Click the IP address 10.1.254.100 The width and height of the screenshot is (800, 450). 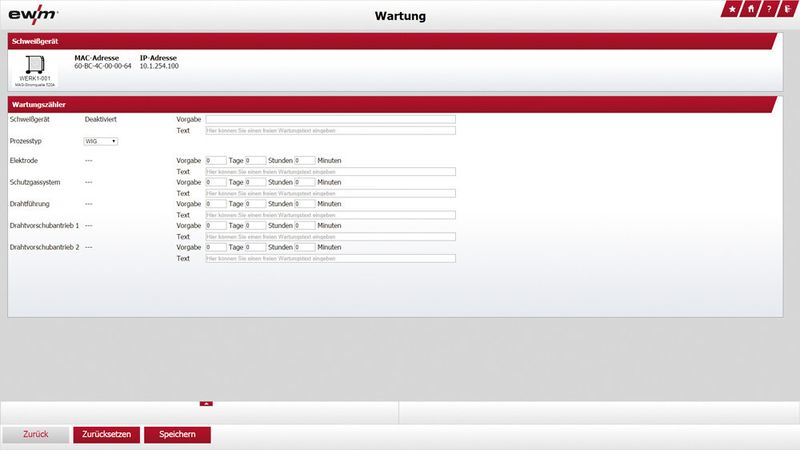pyautogui.click(x=159, y=66)
